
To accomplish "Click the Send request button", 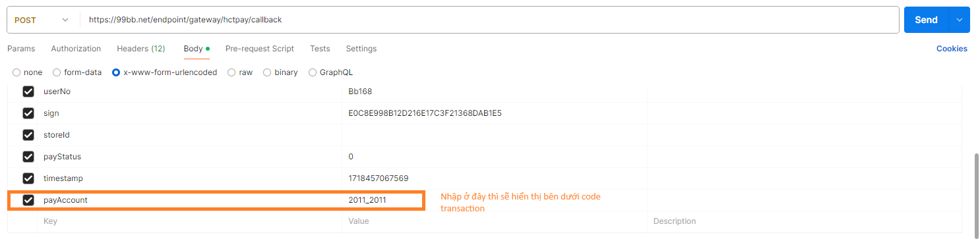I will [x=926, y=20].
